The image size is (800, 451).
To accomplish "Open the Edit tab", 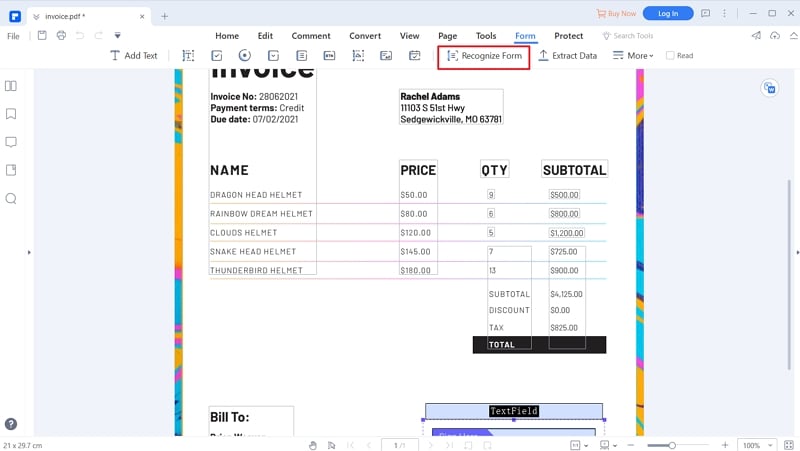I will (265, 36).
